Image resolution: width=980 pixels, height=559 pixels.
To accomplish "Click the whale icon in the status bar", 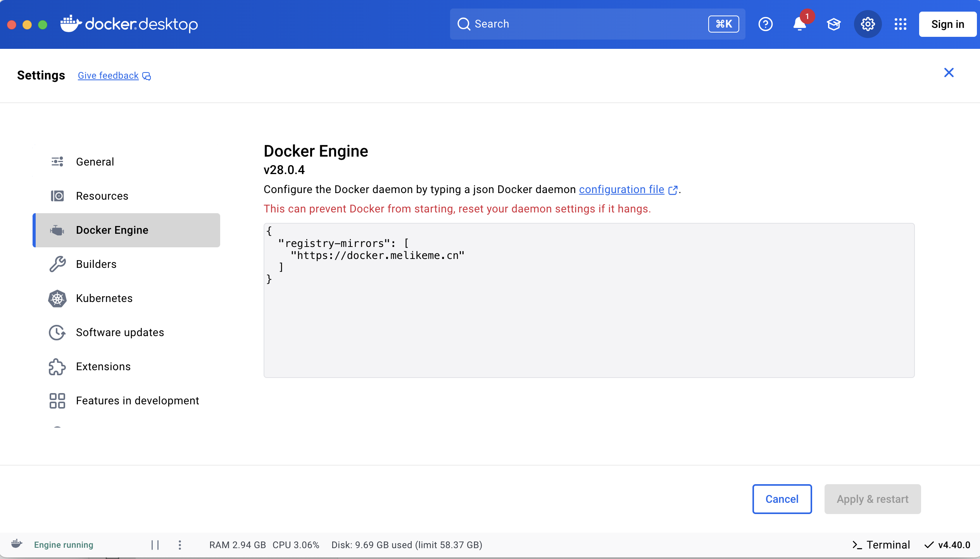I will 16,544.
